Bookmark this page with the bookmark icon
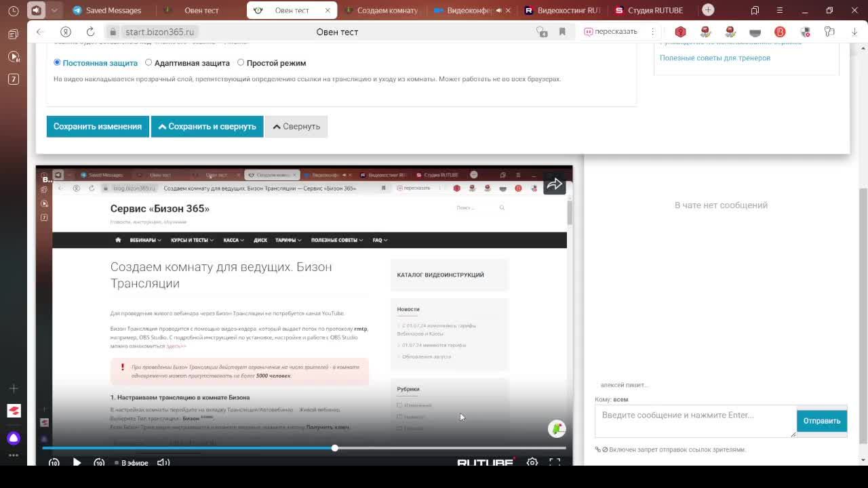Image resolution: width=868 pixels, height=488 pixels. (562, 32)
